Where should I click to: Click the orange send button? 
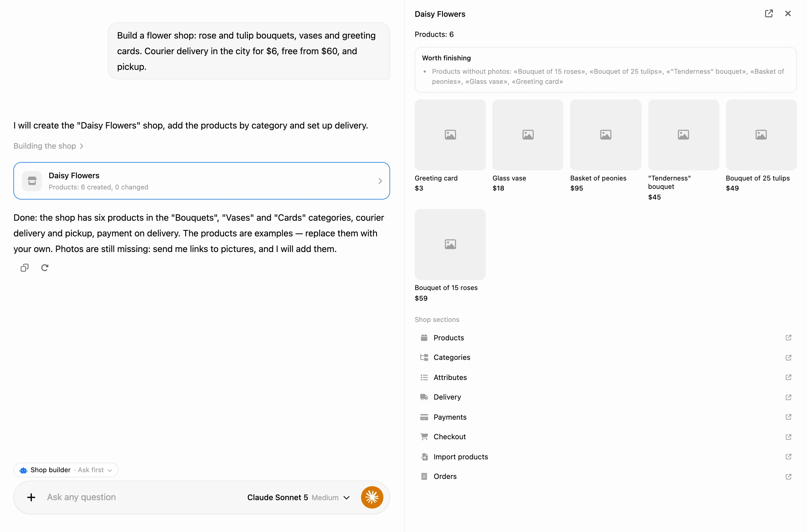[x=372, y=497]
